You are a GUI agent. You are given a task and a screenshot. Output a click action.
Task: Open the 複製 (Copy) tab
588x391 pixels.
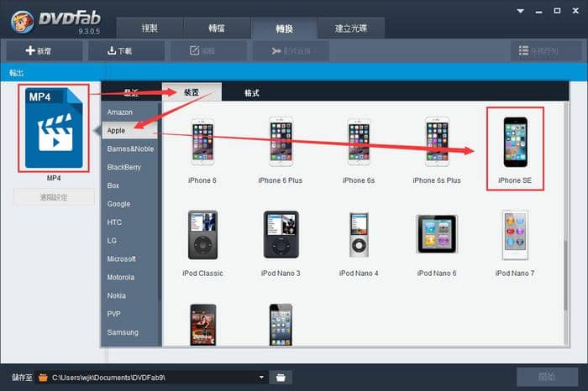(150, 28)
